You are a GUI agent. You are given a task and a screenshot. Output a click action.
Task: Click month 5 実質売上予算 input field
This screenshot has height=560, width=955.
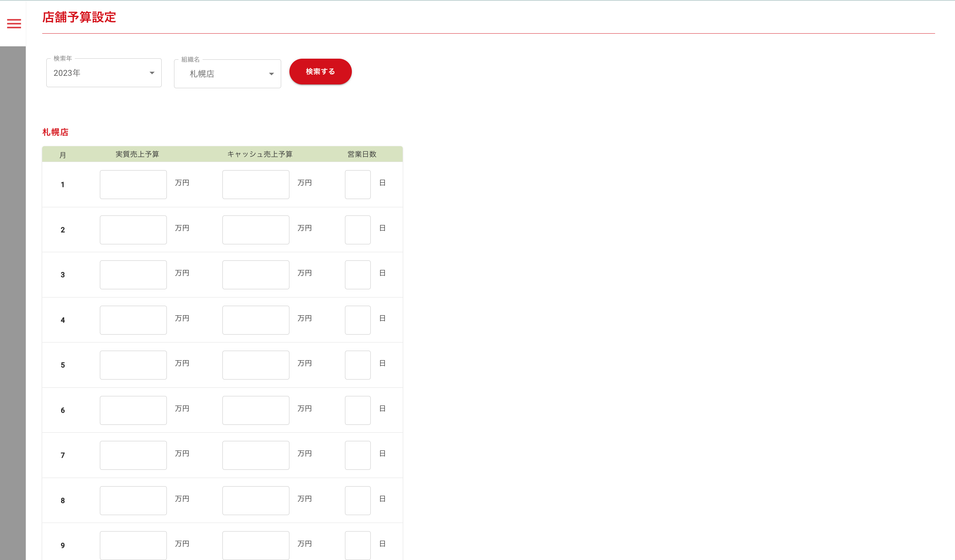coord(133,365)
